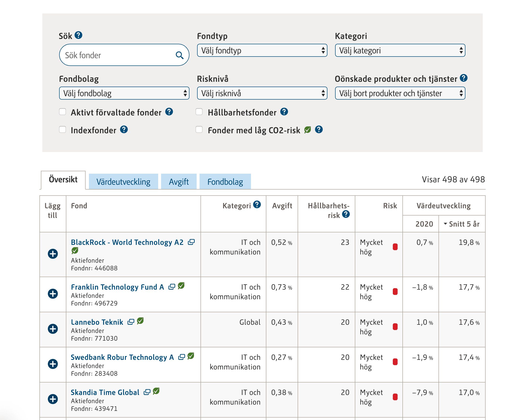
Task: Click Franklin Technology sustainability risk value 22
Action: [x=345, y=287]
